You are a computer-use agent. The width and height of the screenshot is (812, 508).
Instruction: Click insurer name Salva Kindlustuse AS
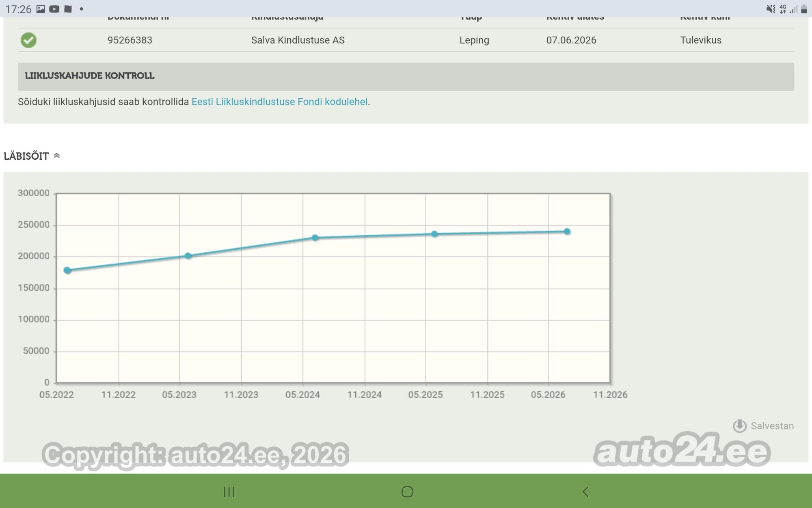point(298,40)
